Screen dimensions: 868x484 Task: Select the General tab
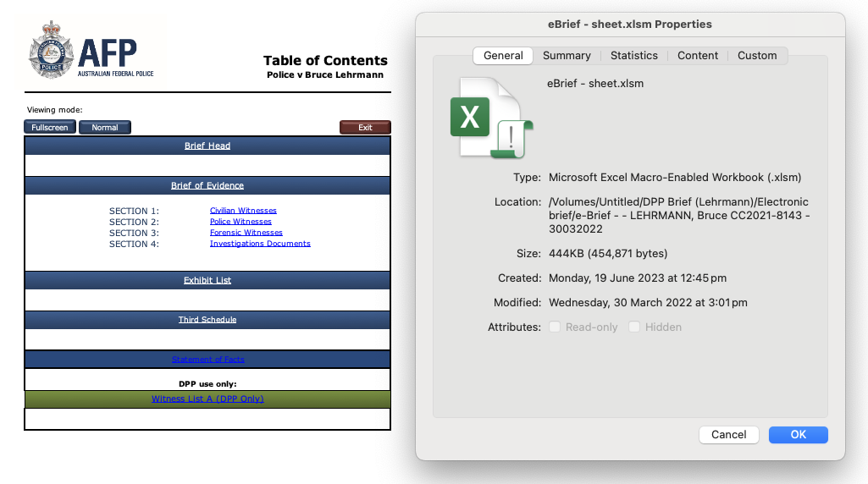[x=503, y=55]
